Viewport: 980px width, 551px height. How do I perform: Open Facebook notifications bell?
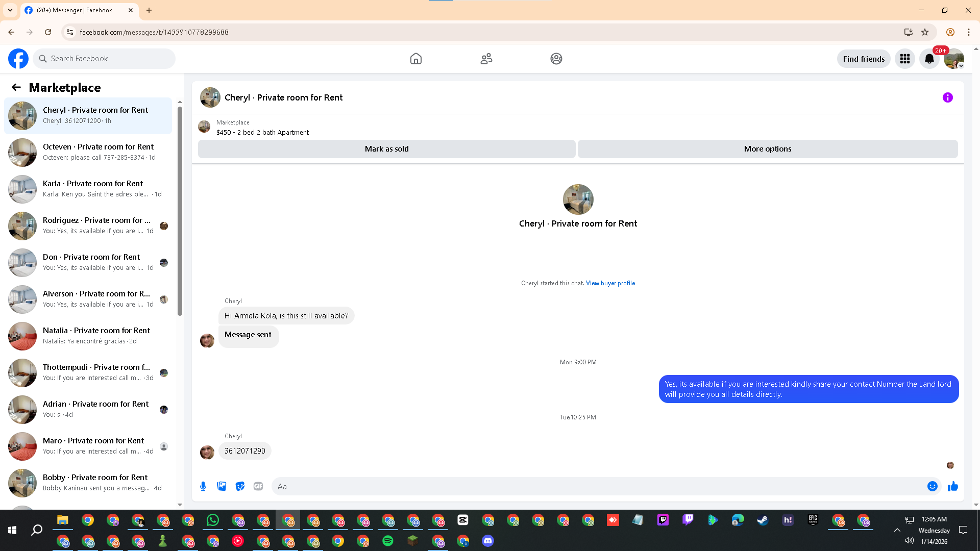[929, 59]
